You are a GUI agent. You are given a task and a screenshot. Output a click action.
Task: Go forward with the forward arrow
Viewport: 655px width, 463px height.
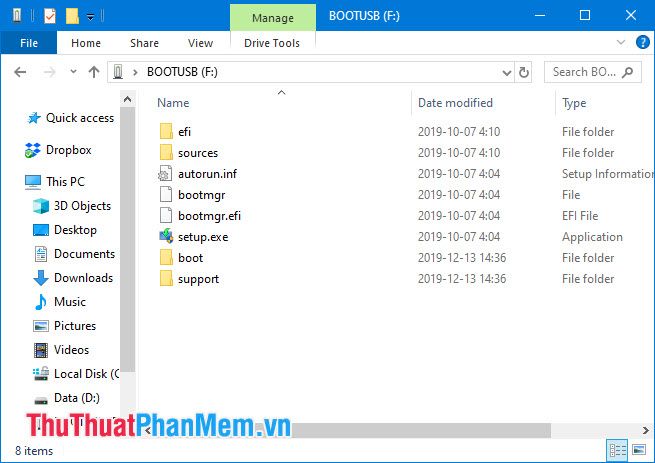[49, 72]
